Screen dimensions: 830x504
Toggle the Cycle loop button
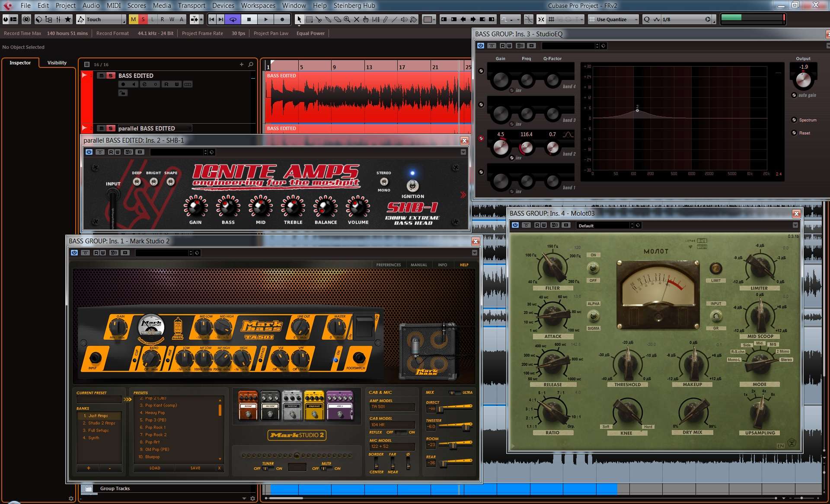pos(233,19)
